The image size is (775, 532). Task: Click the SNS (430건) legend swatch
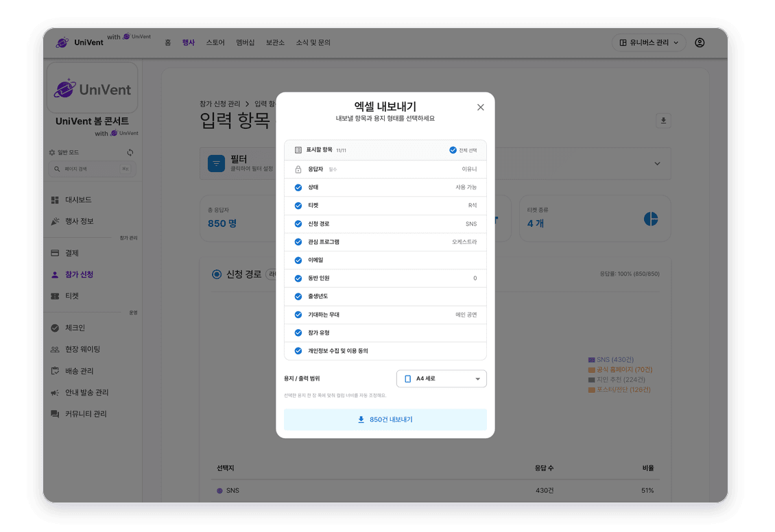coord(592,360)
